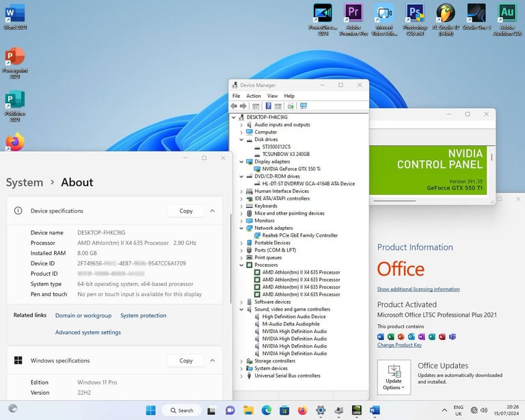525x420 pixels.
Task: Open the FL Studio 12 desktop icon
Action: pyautogui.click(x=446, y=19)
